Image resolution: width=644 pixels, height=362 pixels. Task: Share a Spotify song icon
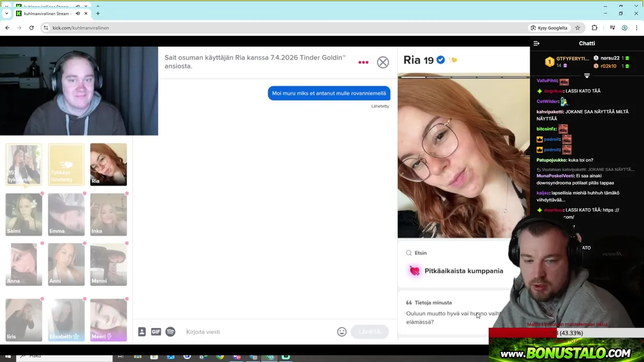click(171, 332)
